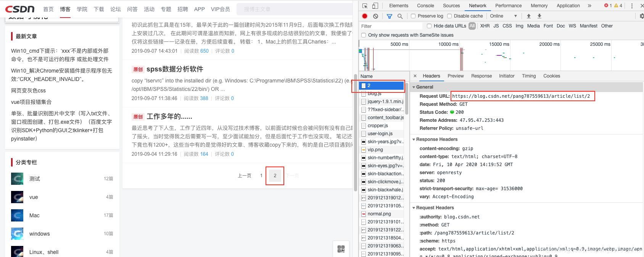Close the request details pane
Image resolution: width=644 pixels, height=257 pixels.
point(415,76)
